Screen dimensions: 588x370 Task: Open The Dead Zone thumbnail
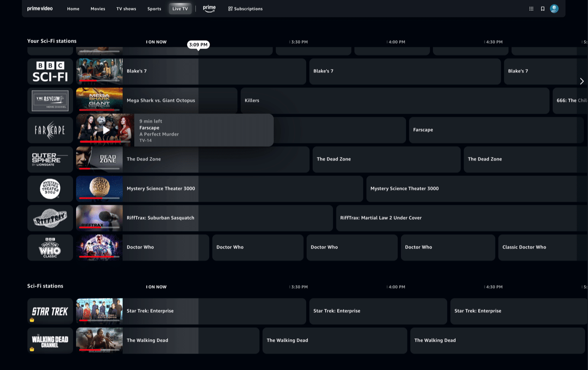pyautogui.click(x=99, y=160)
